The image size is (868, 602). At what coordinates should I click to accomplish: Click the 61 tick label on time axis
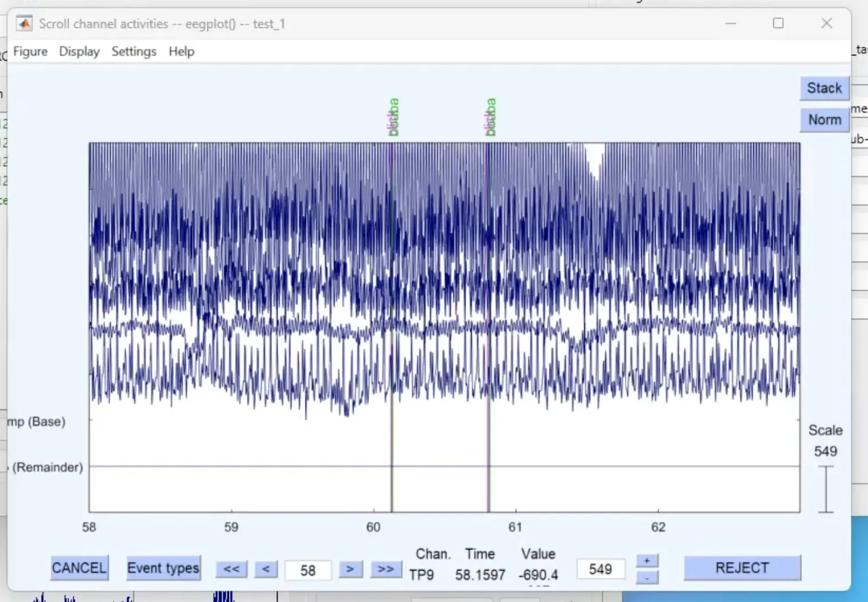(515, 527)
